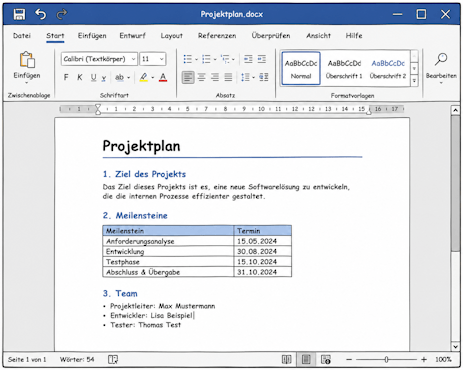This screenshot has height=370, width=463.
Task: Click the proofing book icon in status bar
Action: point(113,359)
